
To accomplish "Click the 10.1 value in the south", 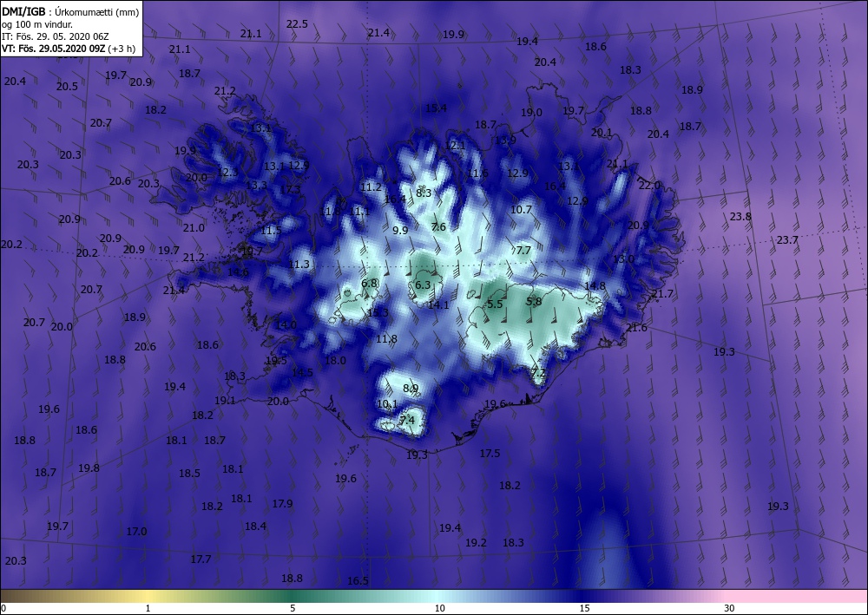I will (x=387, y=403).
